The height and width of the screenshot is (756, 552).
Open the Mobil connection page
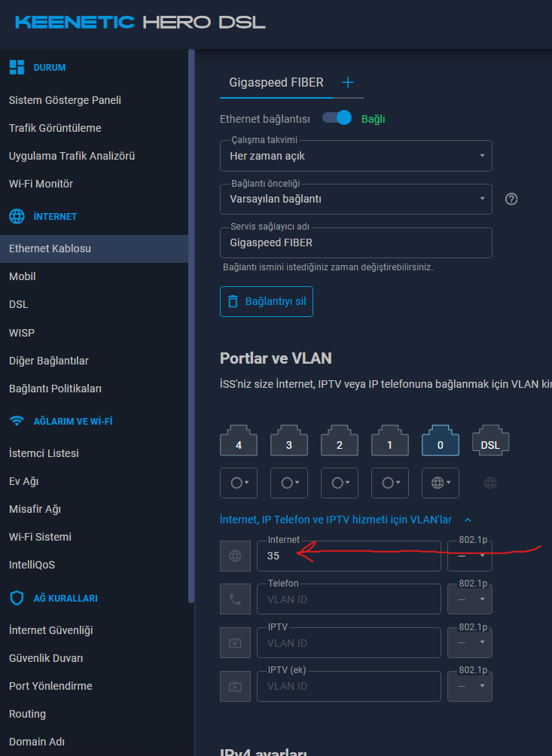coord(22,277)
